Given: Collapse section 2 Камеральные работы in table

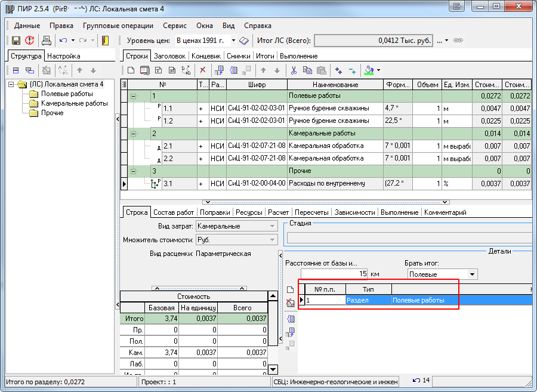Looking at the screenshot, I should coord(133,134).
